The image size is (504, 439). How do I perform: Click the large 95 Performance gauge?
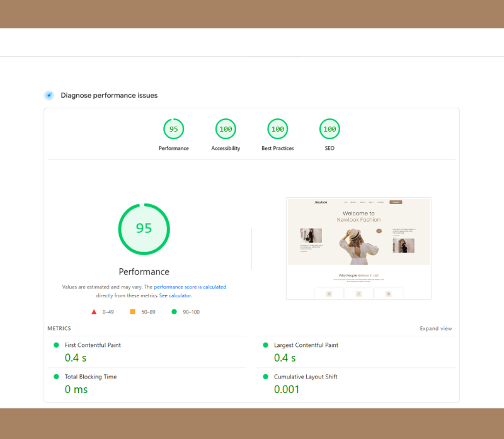[x=144, y=229]
